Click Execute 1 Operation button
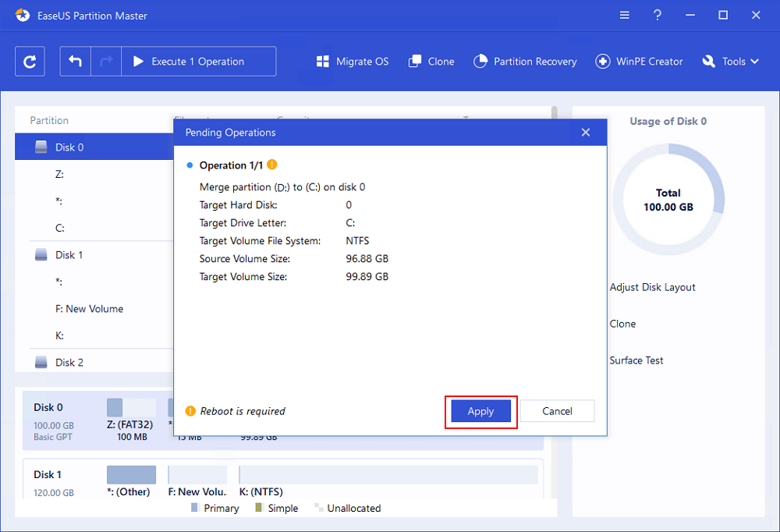This screenshot has height=532, width=780. pos(198,62)
